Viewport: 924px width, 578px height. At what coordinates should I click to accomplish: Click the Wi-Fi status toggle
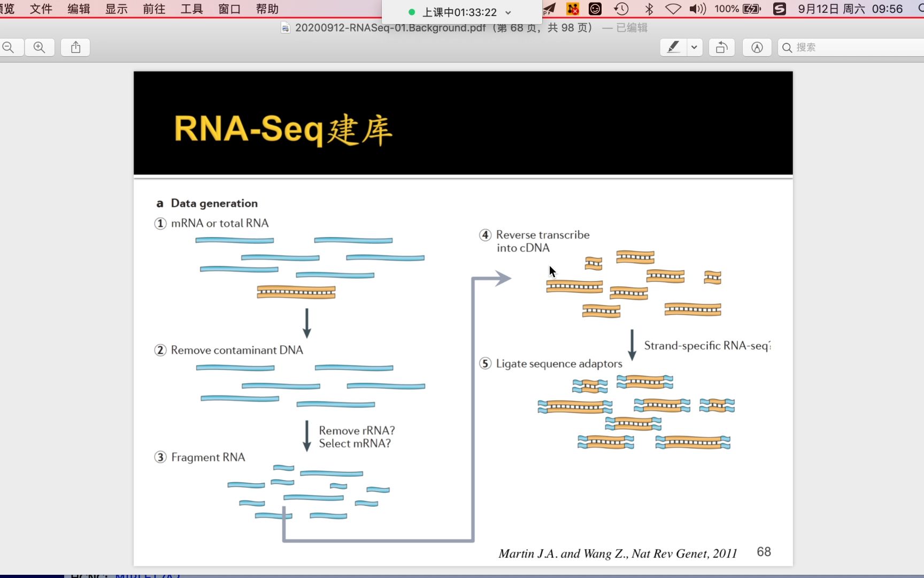click(x=673, y=9)
